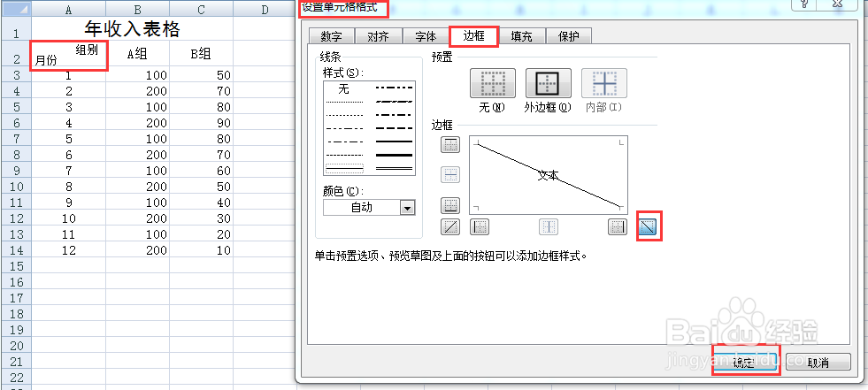
Task: Select month cell 10 in column A
Action: [69, 218]
